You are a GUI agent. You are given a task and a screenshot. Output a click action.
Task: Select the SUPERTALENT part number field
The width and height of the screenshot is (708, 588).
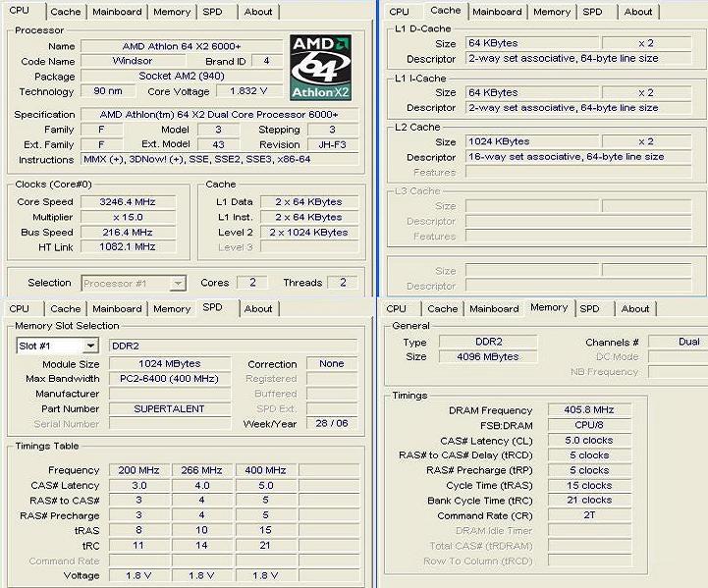(x=169, y=408)
